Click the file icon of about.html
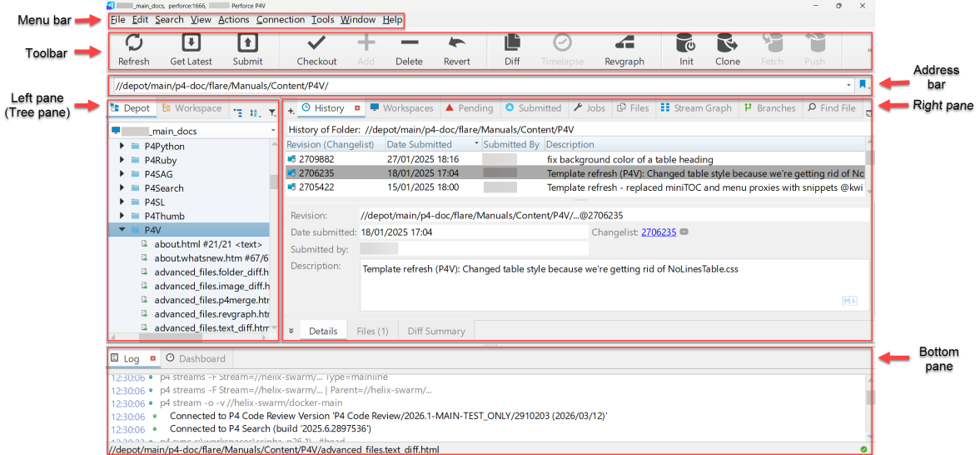This screenshot has width=980, height=455. (x=144, y=244)
